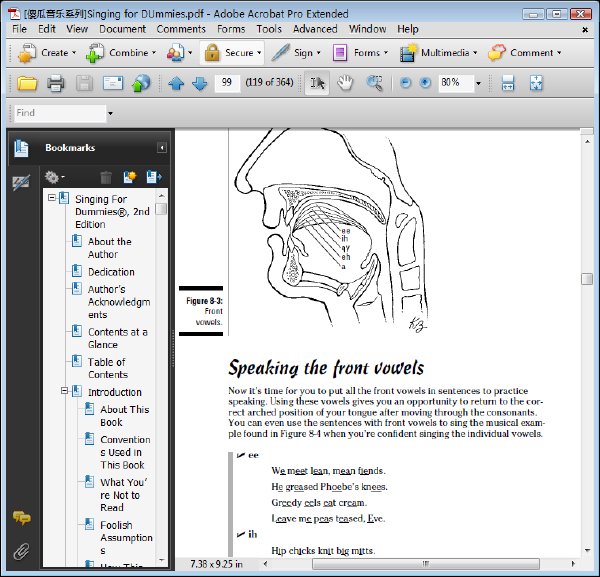
Task: Open the zoom percentage dropdown arrow
Action: tap(478, 83)
